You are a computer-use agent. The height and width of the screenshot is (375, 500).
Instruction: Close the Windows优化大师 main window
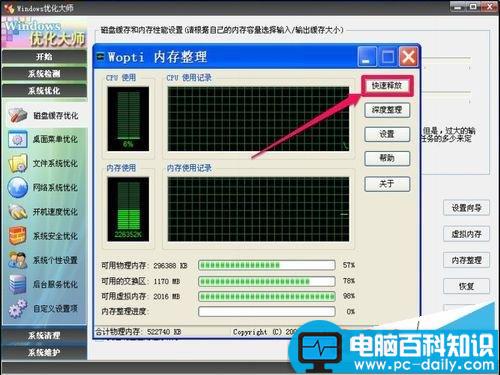tap(489, 7)
